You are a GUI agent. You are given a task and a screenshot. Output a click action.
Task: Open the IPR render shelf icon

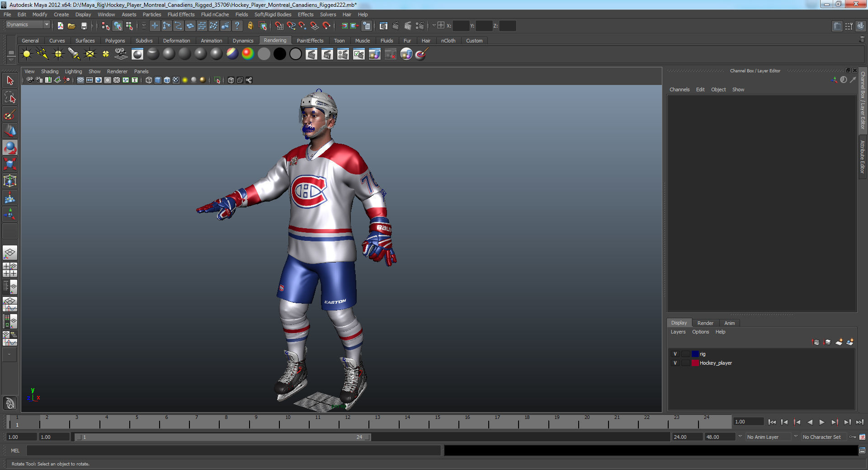click(327, 54)
